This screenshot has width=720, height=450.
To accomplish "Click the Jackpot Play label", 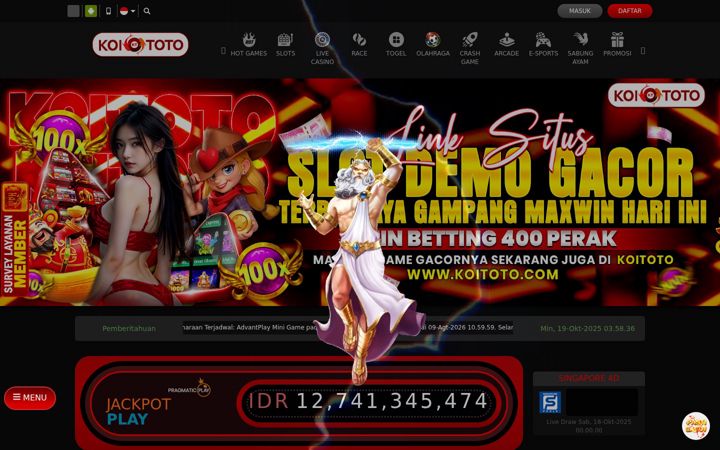I will pos(139,411).
